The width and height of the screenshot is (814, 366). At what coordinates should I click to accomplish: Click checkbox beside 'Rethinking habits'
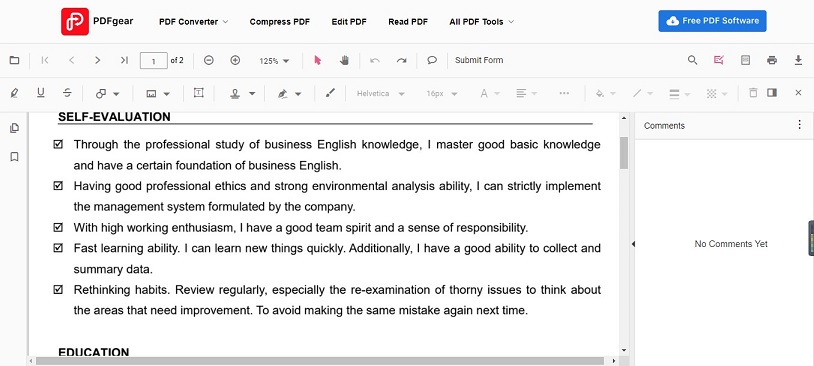[x=58, y=289]
